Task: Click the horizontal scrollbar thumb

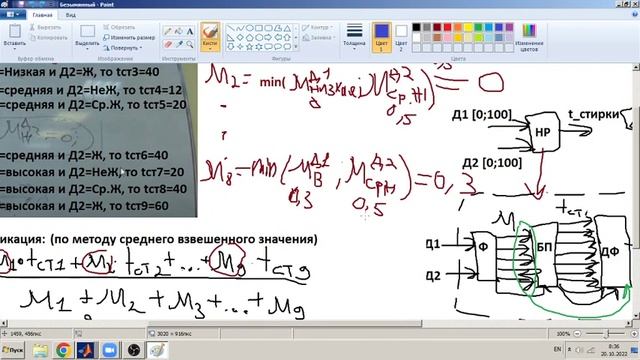Action: (285, 323)
